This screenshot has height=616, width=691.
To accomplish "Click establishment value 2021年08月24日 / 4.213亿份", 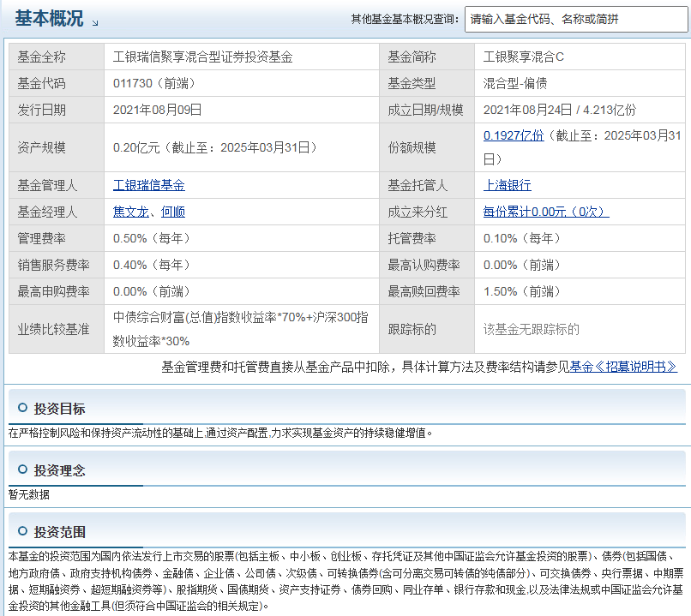I will (x=560, y=110).
